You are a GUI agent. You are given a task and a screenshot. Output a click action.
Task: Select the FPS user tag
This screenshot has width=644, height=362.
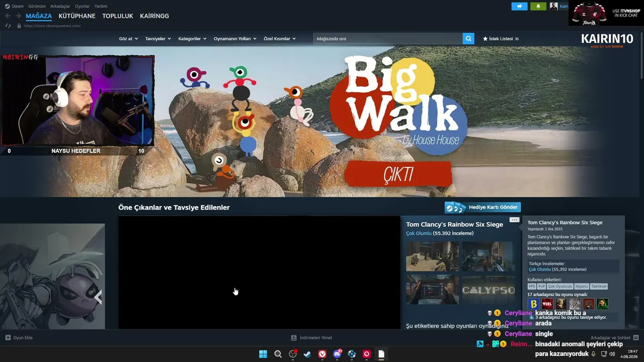532,286
